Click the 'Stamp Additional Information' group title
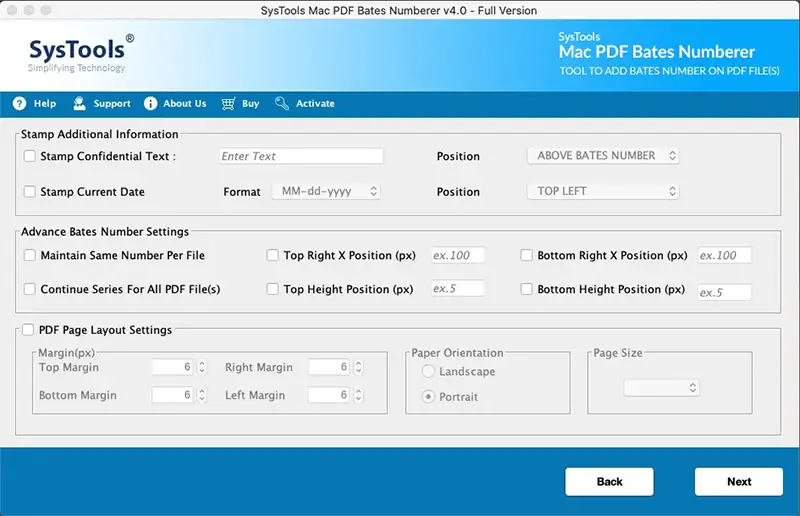The image size is (800, 516). pos(99,134)
